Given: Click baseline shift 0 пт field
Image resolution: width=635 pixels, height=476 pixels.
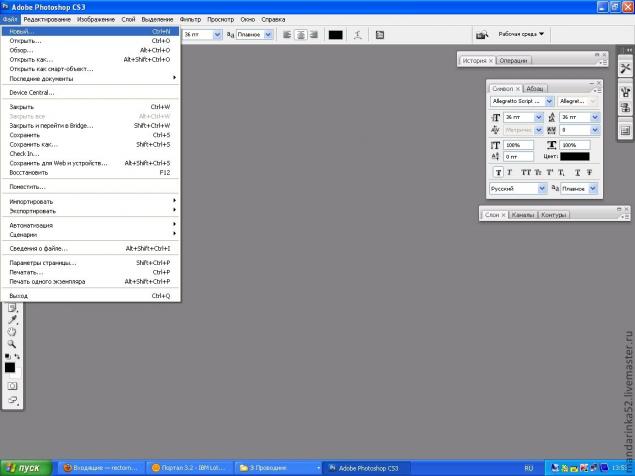Looking at the screenshot, I should pos(518,156).
